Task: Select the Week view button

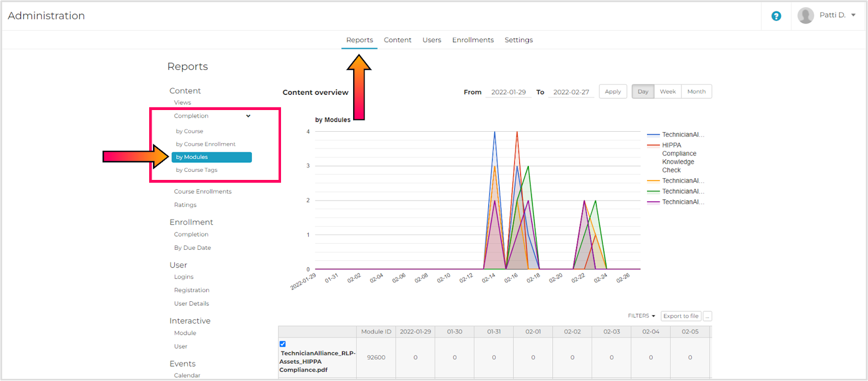Action: 668,92
